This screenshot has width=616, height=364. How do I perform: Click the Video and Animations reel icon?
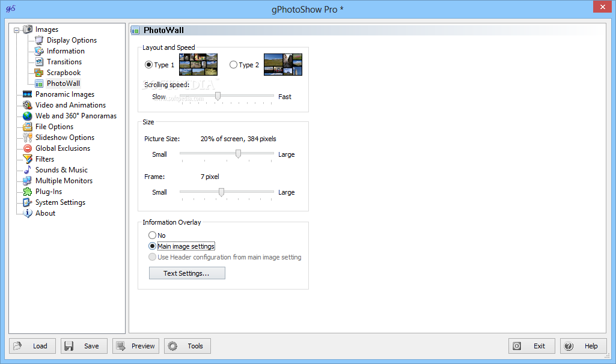(28, 105)
